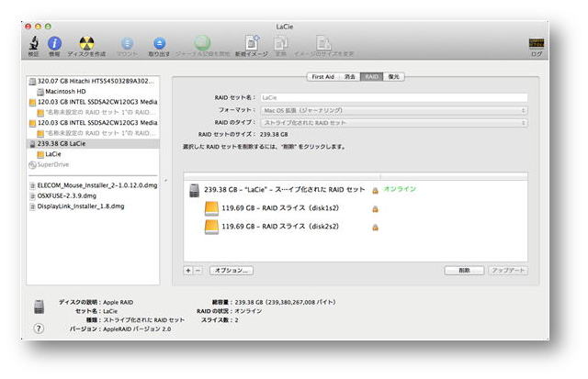
Task: Click the Enable Journaling toolbar icon
Action: pyautogui.click(x=202, y=43)
